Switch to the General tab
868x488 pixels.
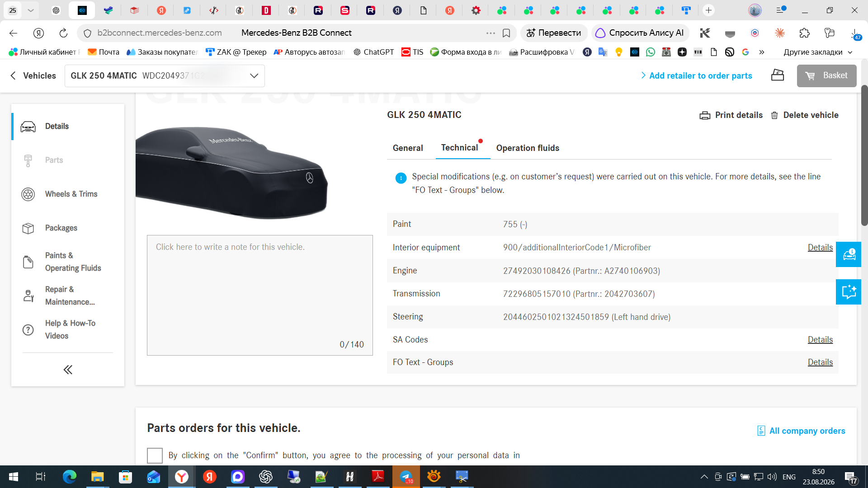[408, 148]
